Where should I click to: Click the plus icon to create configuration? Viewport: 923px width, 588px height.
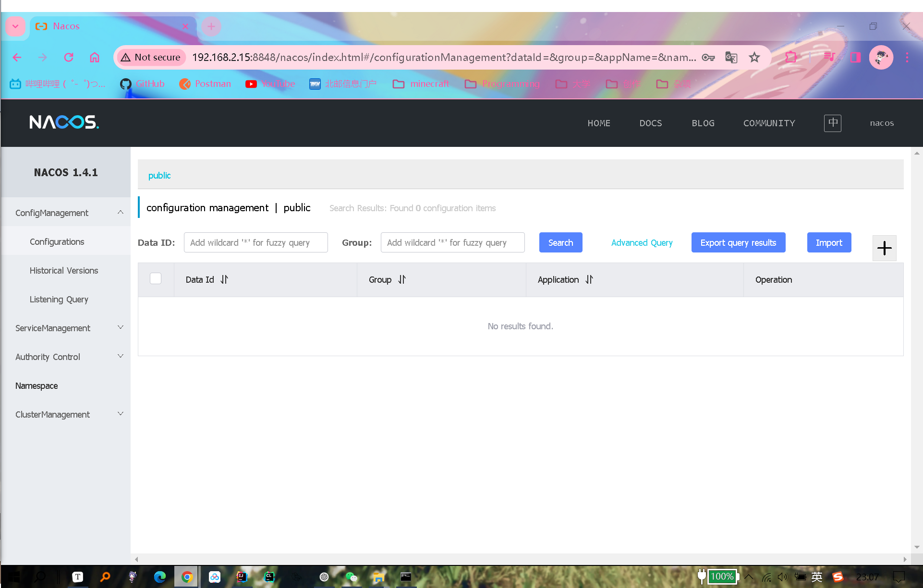click(x=884, y=248)
